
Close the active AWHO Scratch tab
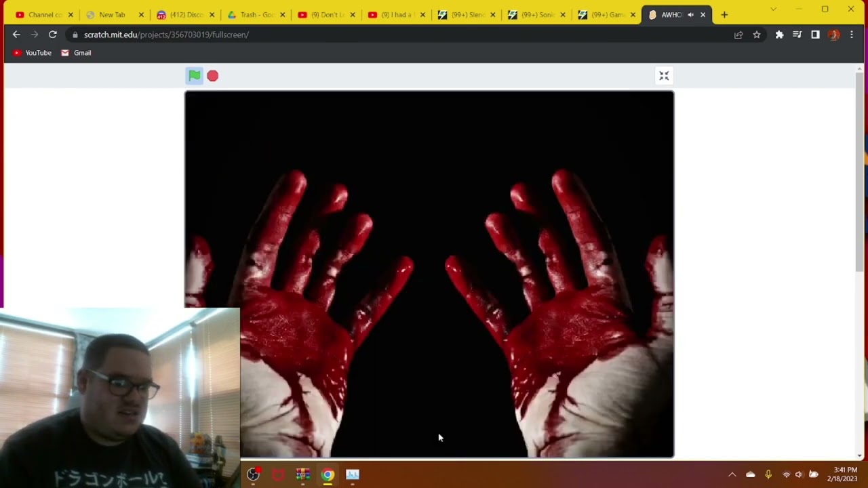(703, 15)
